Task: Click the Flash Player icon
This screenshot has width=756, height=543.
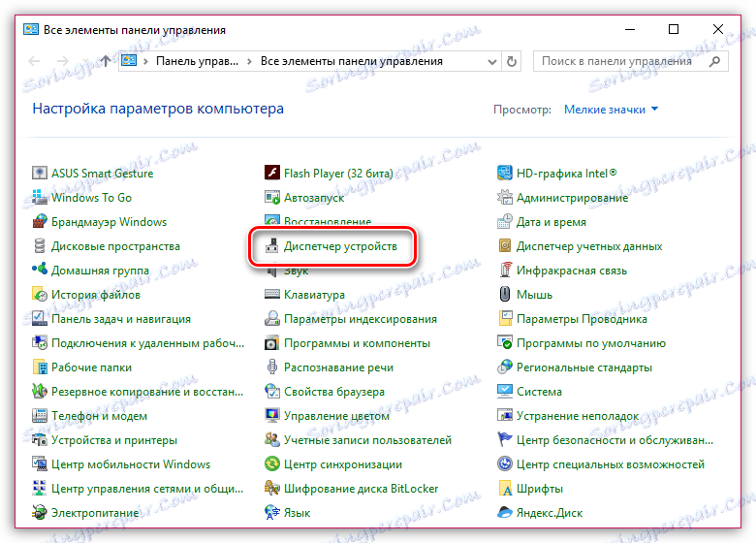Action: (x=272, y=173)
